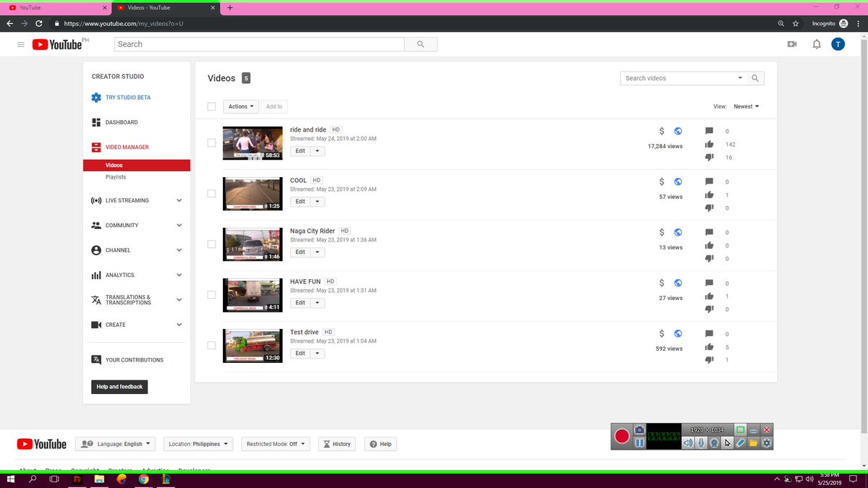Open the Location Philippines dropdown
Screen dimensions: 868x488
pyautogui.click(x=198, y=444)
